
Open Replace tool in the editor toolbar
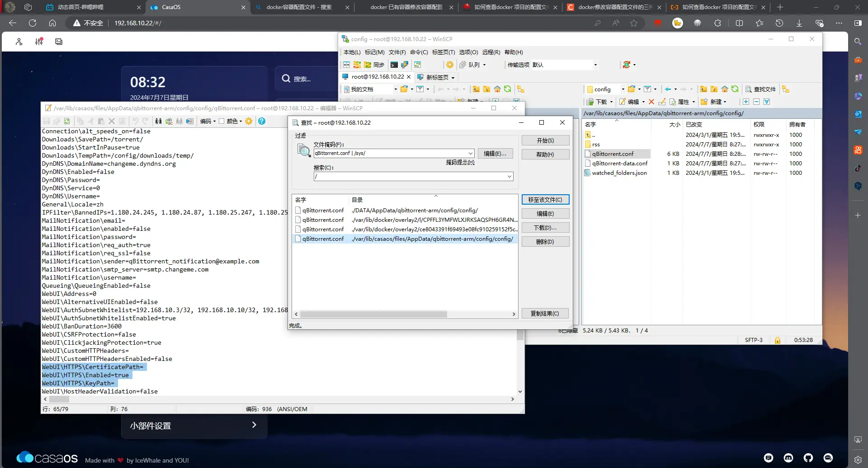coord(169,121)
